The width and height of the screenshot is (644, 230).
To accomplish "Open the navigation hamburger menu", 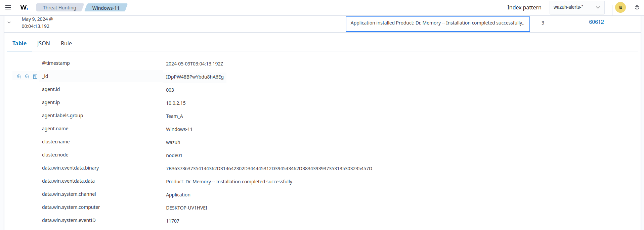I will tap(8, 7).
